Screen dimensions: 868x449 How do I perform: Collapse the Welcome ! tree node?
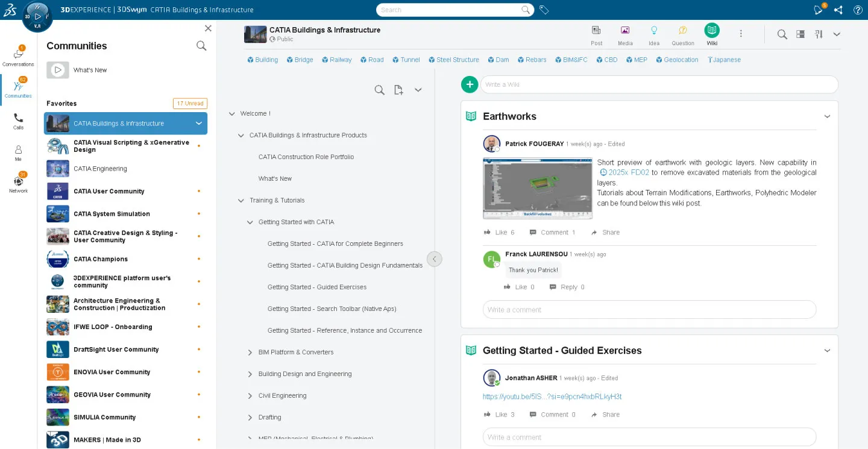pos(232,113)
